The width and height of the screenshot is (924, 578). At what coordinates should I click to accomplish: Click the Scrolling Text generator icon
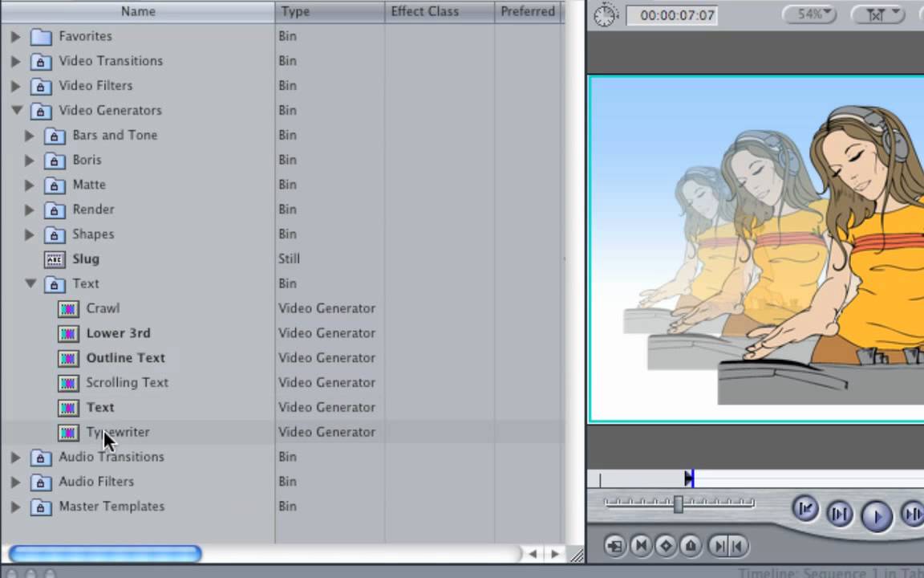[68, 384]
